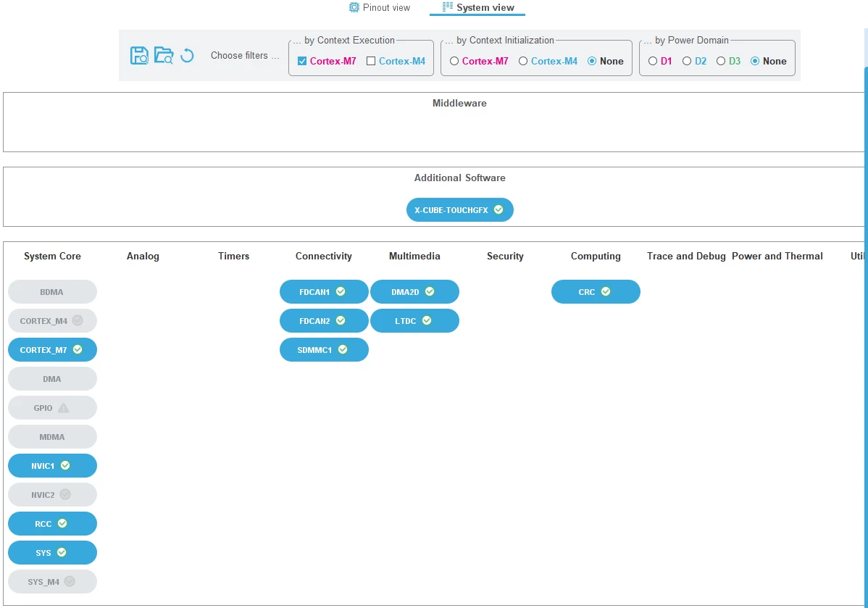
Task: Open the DMA peripheral button
Action: tap(52, 379)
